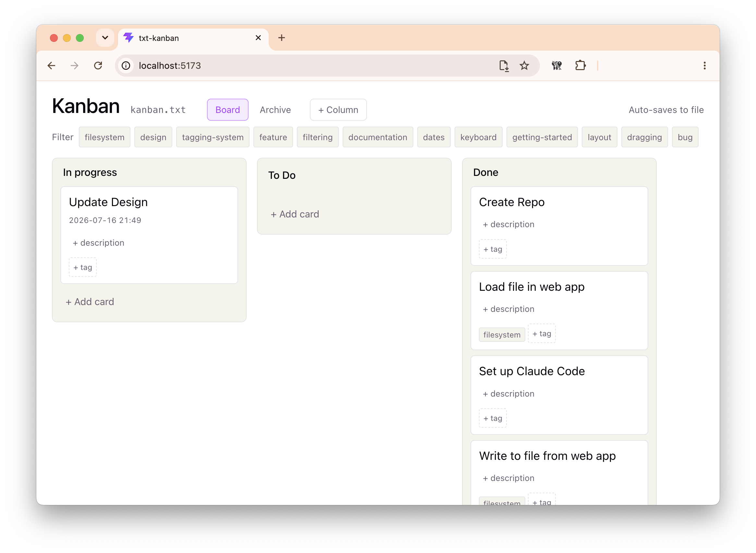
Task: Add a new column
Action: pos(338,110)
